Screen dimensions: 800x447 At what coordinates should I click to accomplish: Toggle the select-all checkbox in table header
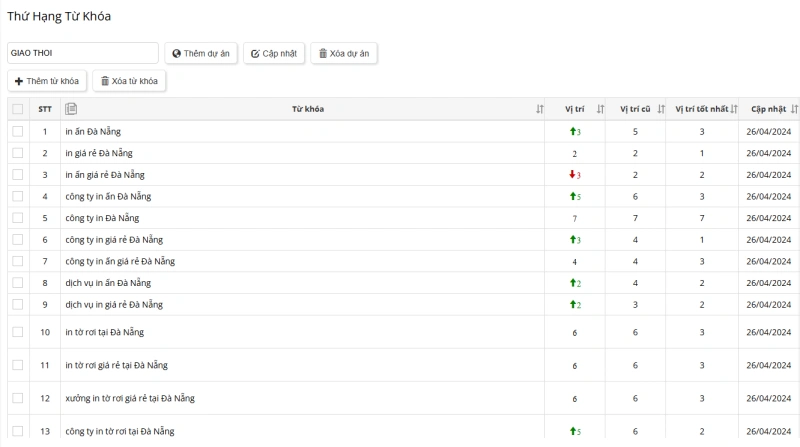pos(18,109)
